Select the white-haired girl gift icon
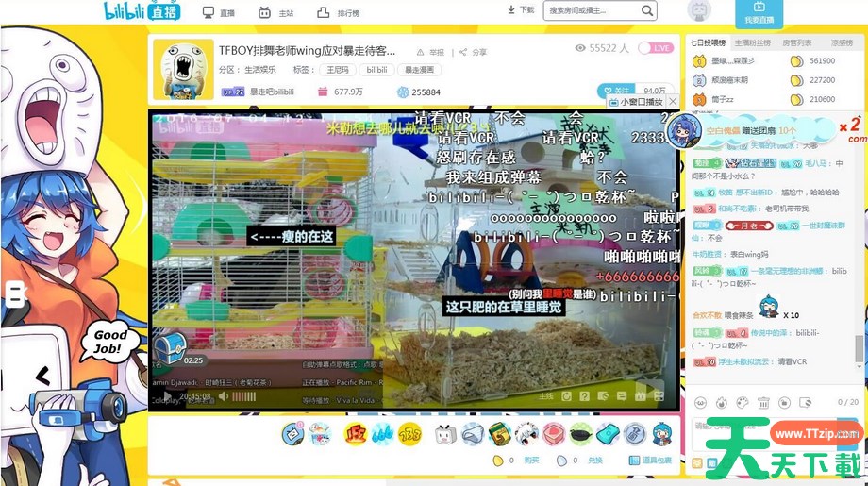 tap(526, 434)
